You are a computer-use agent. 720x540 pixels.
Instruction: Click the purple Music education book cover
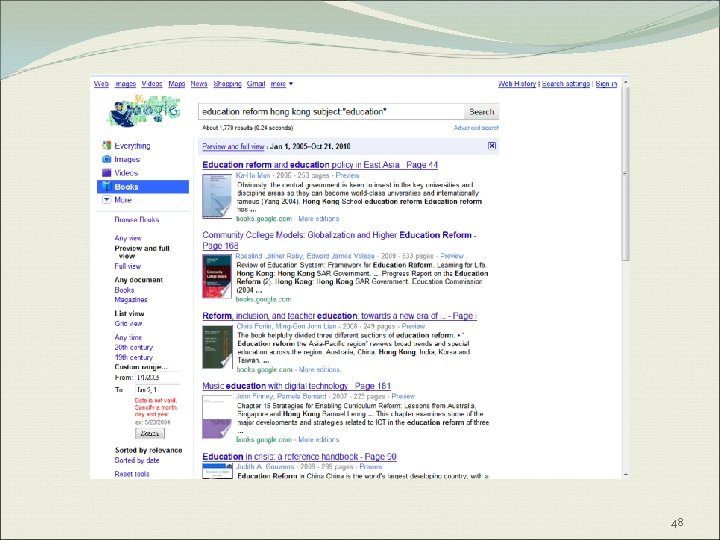217,417
